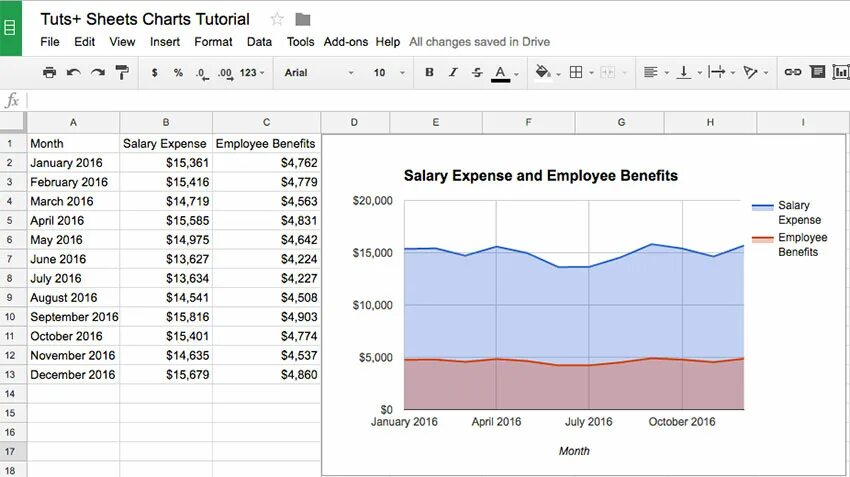Star the Tuts+ Sheets document
850x477 pixels.
pyautogui.click(x=277, y=20)
